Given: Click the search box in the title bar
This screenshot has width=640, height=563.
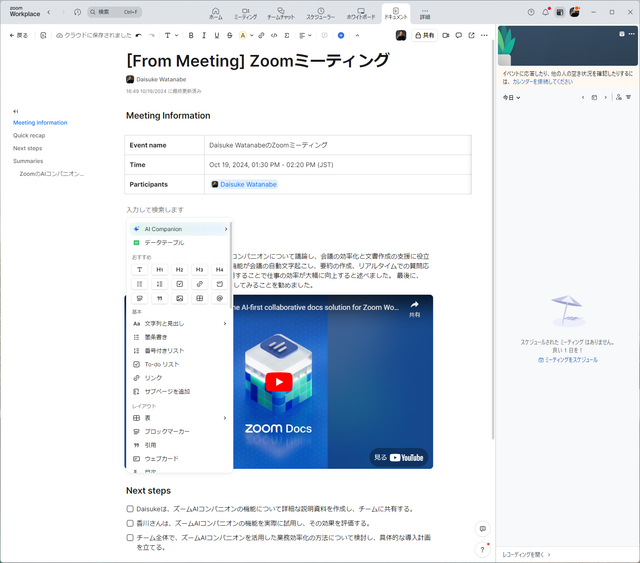Looking at the screenshot, I should tap(114, 12).
